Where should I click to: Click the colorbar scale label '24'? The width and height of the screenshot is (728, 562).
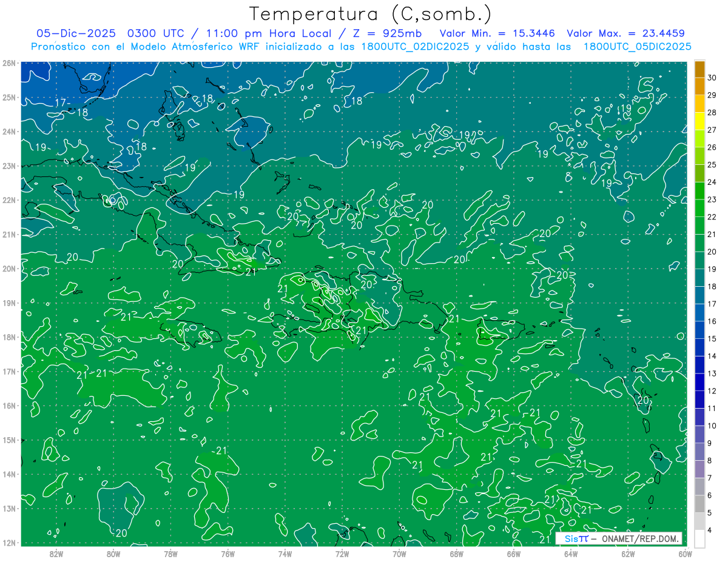click(712, 182)
